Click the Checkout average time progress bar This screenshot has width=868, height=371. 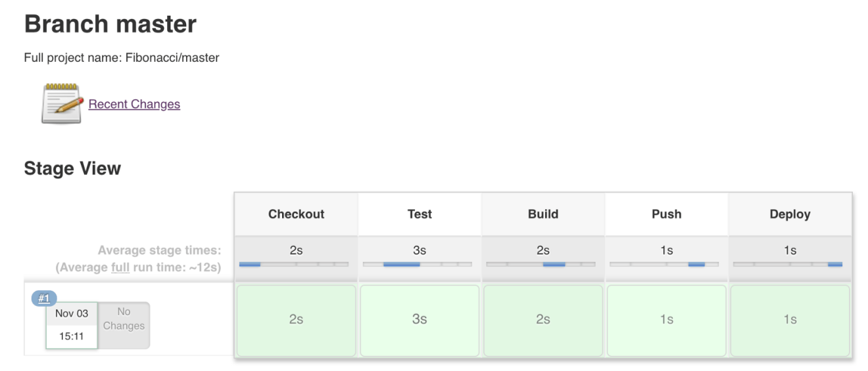click(x=294, y=264)
